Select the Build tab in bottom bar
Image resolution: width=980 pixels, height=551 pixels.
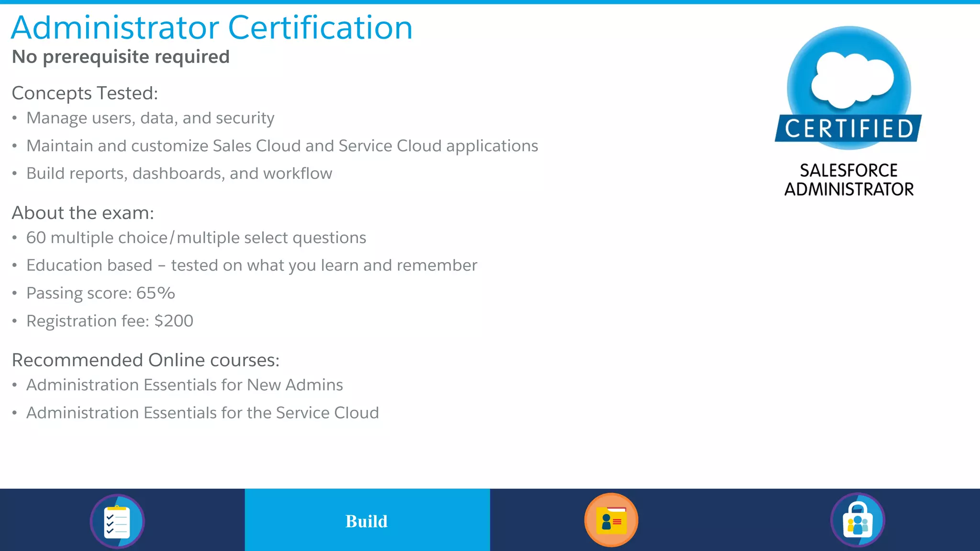[367, 520]
